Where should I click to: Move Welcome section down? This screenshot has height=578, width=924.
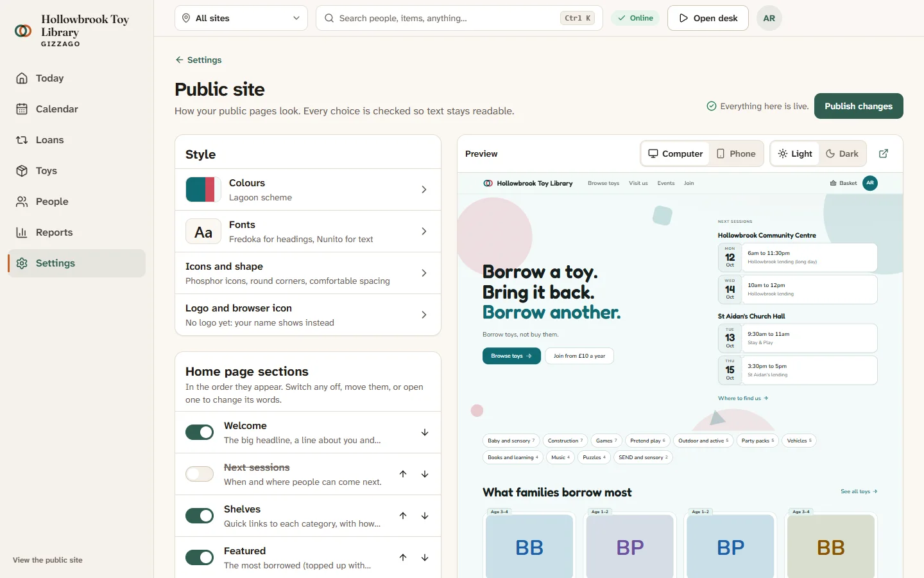pos(425,432)
